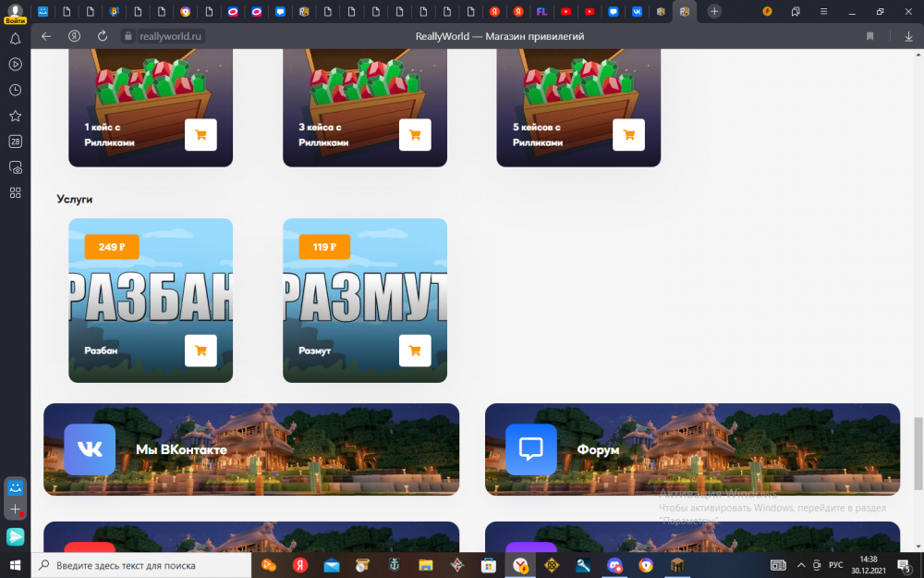Open favorites star icon in sidebar
Image resolution: width=924 pixels, height=578 pixels.
click(16, 116)
